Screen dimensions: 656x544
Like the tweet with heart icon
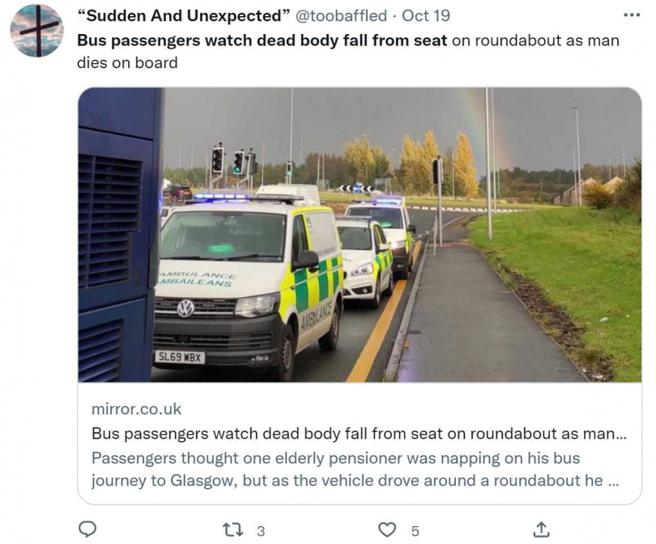point(387,530)
